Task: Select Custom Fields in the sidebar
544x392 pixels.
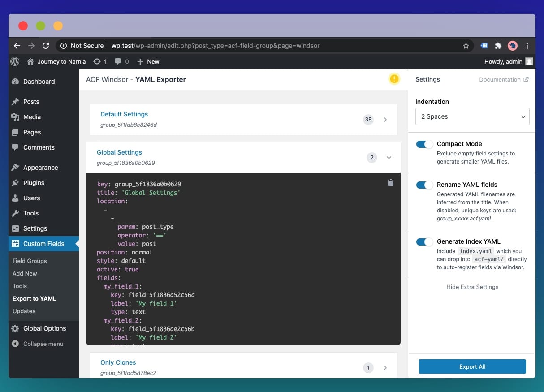Action: (x=43, y=244)
